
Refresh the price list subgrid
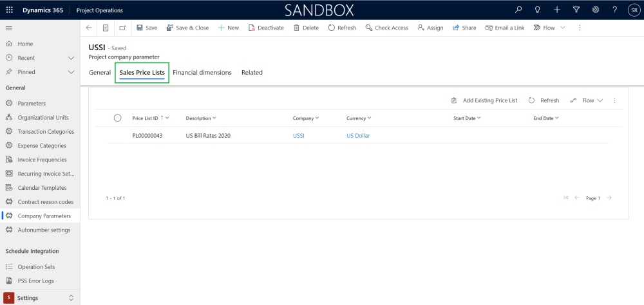[x=544, y=100]
